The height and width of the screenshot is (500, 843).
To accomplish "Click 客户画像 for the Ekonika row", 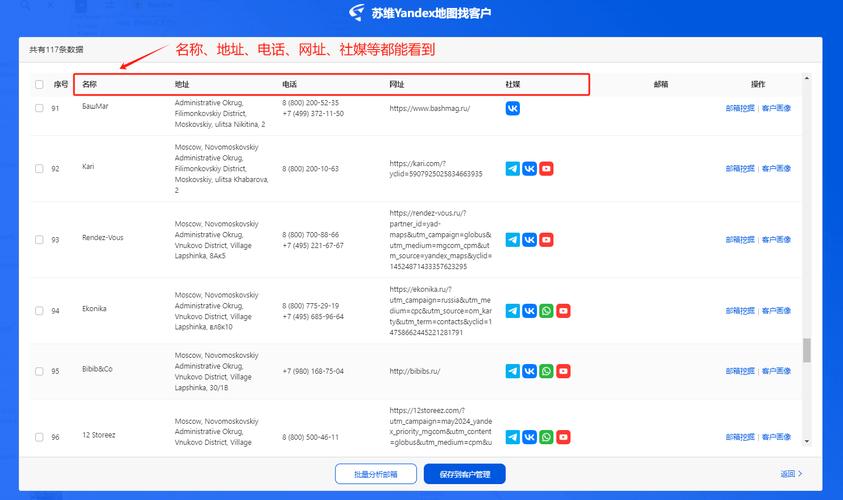I will point(776,311).
